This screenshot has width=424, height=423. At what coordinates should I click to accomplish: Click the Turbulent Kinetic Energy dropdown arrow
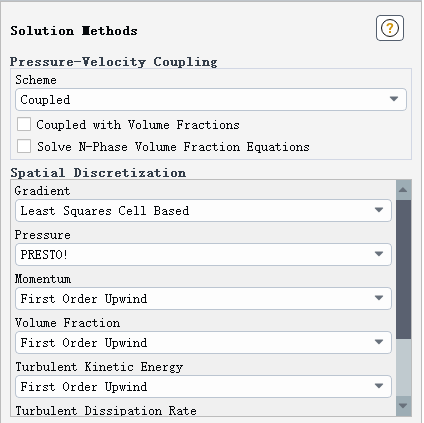(379, 386)
